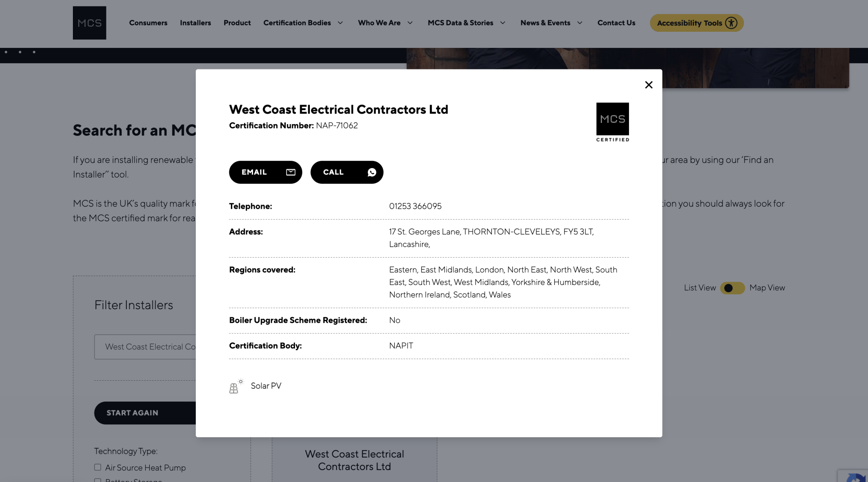Click the envelope icon on Email button

tap(291, 172)
